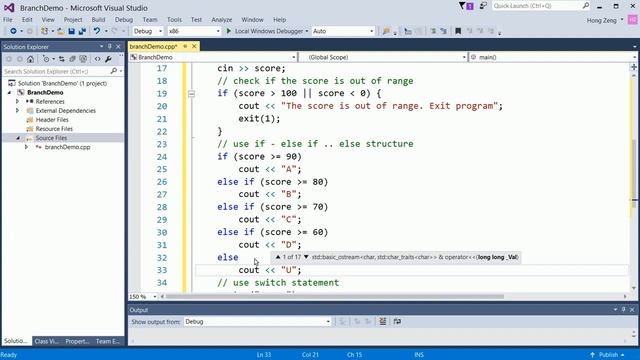The height and width of the screenshot is (360, 640).
Task: Open the Tools menu
Action: (x=174, y=20)
